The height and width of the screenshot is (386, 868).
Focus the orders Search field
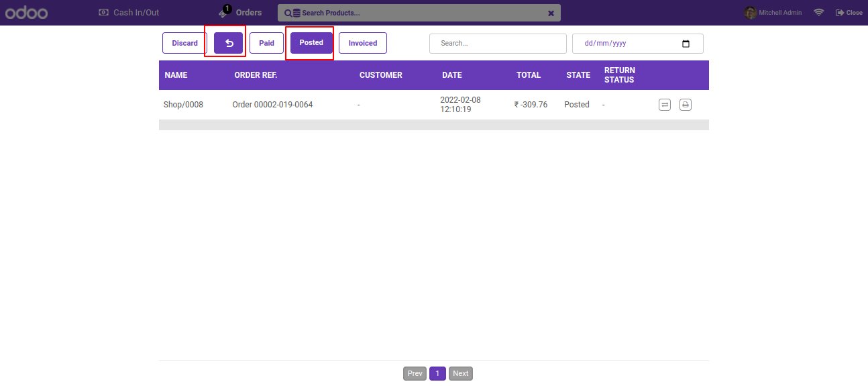(x=498, y=43)
